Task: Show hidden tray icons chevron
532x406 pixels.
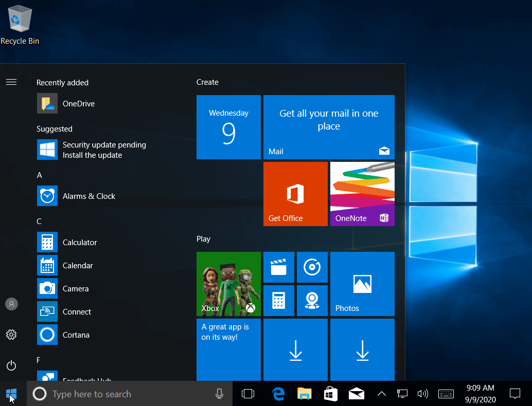Action: pyautogui.click(x=382, y=394)
